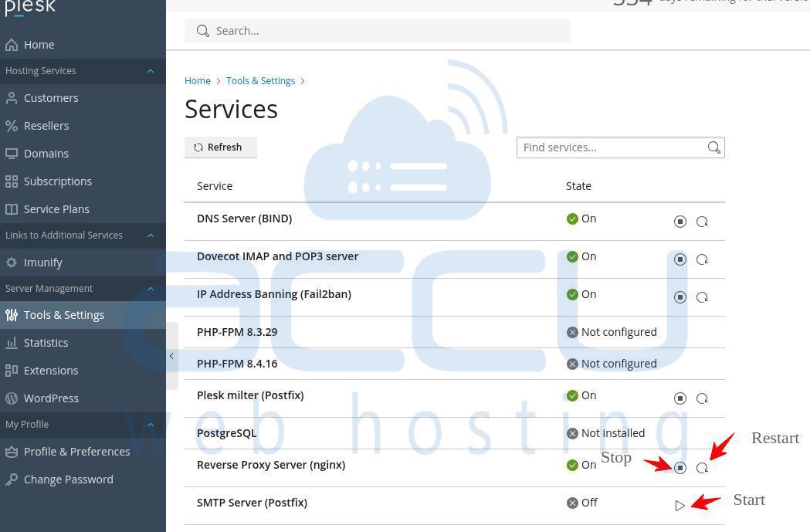Click the On state for DNS Server
This screenshot has height=532, width=810.
(x=581, y=219)
